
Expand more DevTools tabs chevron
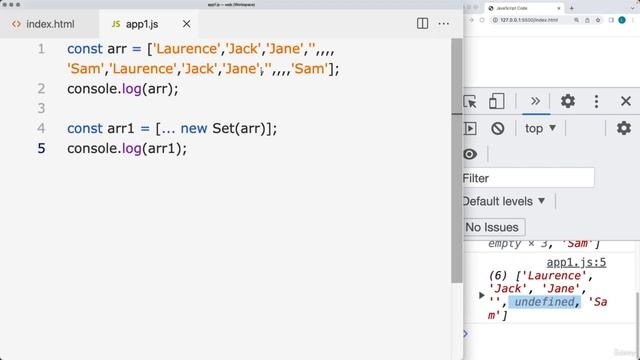535,101
